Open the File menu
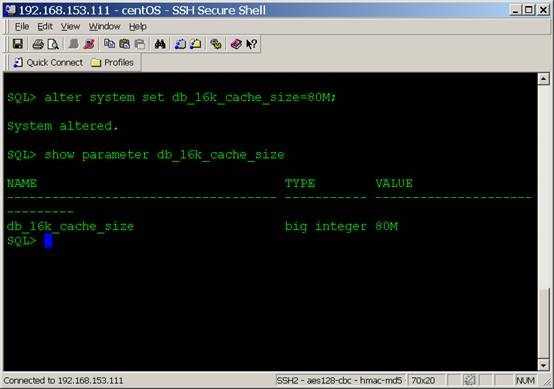Image resolution: width=554 pixels, height=389 pixels. [22, 26]
